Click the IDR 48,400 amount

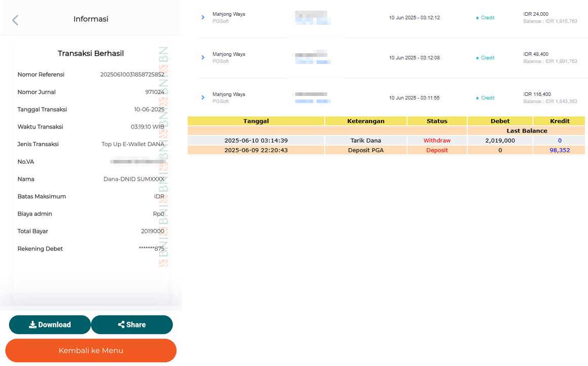(x=536, y=54)
